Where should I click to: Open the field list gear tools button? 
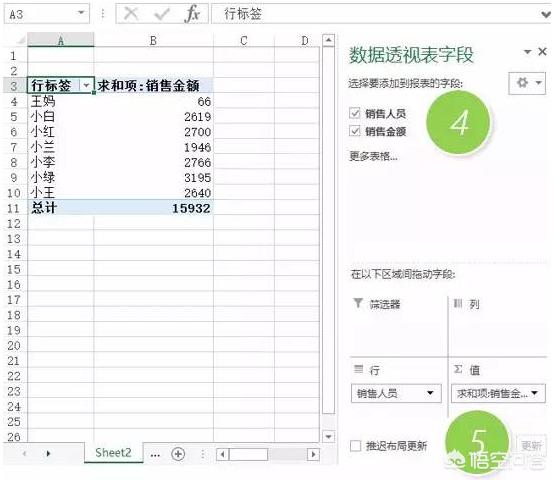click(x=527, y=83)
